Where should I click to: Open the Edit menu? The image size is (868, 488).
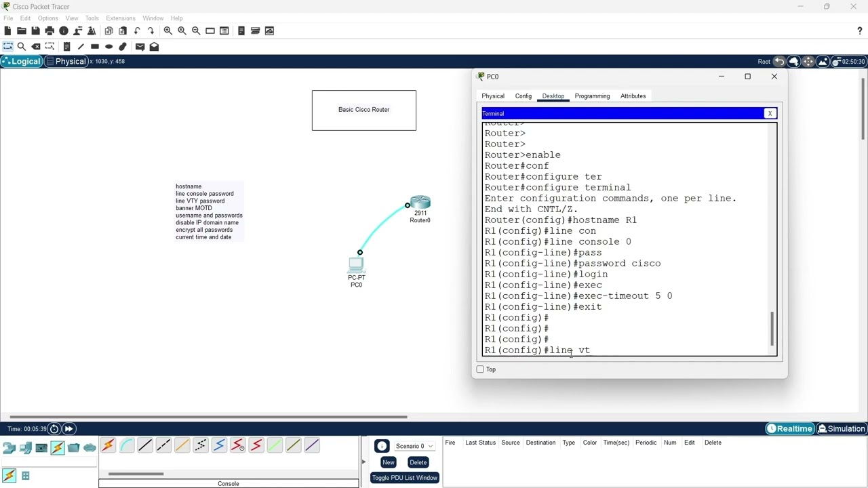[25, 18]
